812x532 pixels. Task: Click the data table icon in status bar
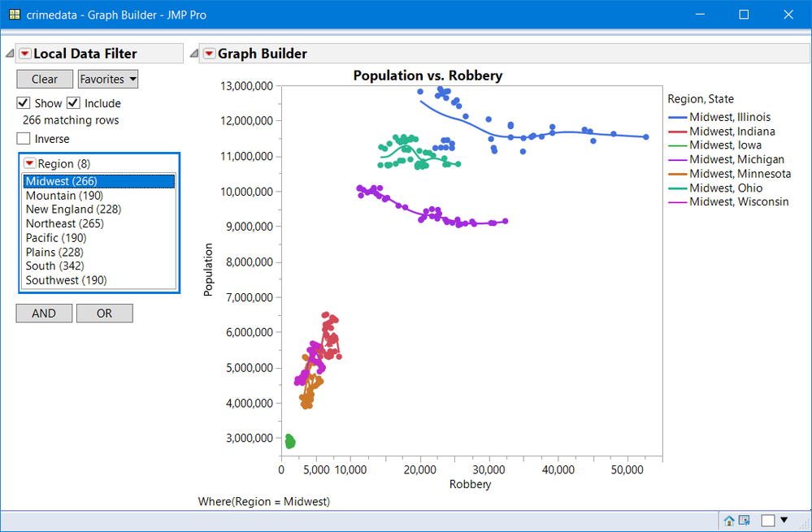coord(744,520)
